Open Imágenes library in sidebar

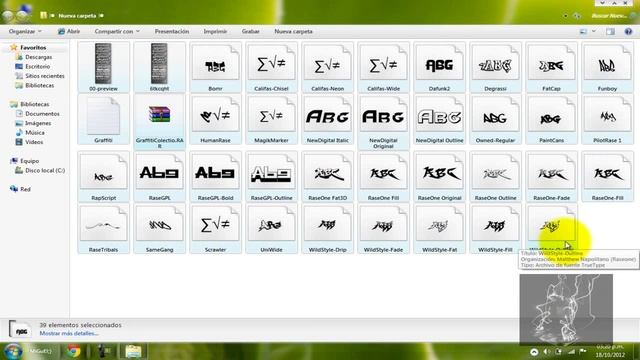pos(38,123)
